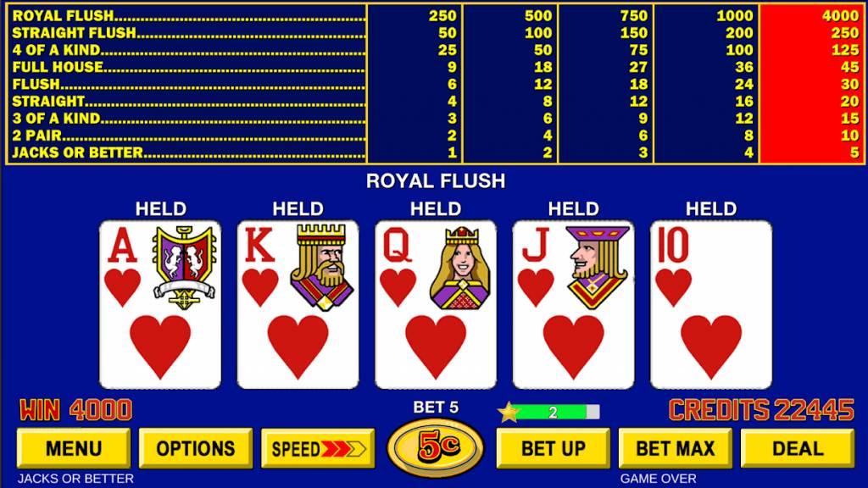The image size is (868, 488).
Task: Toggle hold on the King of hearts
Action: pos(298,305)
